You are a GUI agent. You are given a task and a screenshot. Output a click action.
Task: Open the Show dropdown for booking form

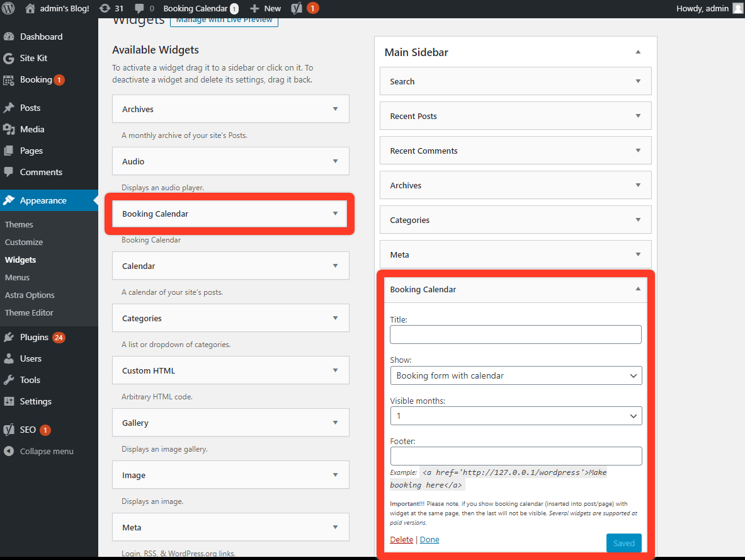point(516,375)
